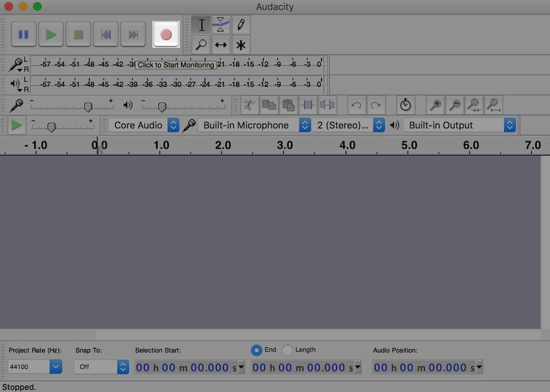Select the End radio button
Image resolution: width=550 pixels, height=392 pixels.
tap(257, 350)
